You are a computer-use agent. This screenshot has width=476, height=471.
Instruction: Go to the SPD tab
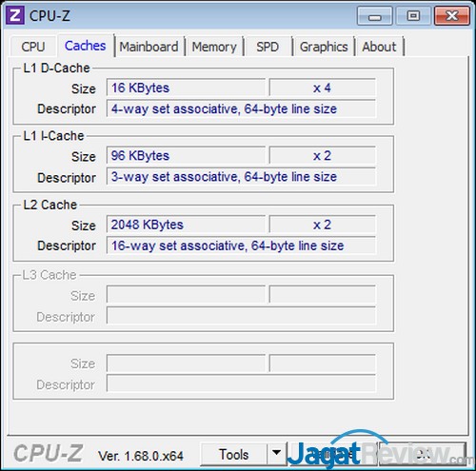(268, 47)
